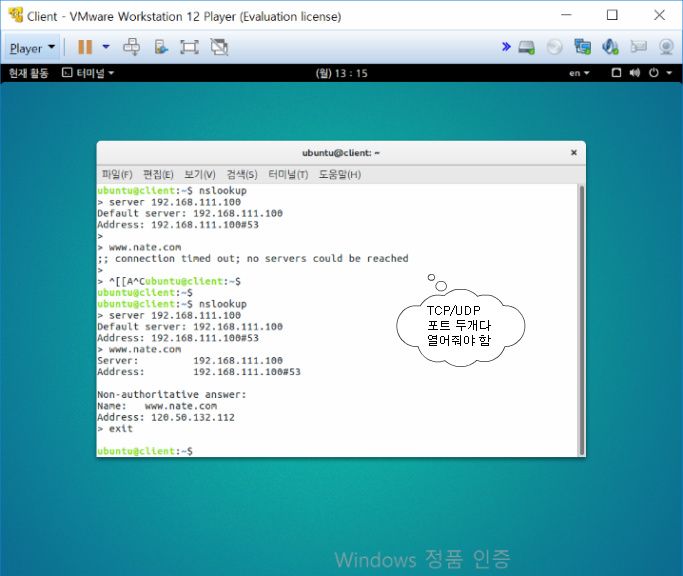Open the 터미널 application menu in top bar
The height and width of the screenshot is (576, 683).
88,73
